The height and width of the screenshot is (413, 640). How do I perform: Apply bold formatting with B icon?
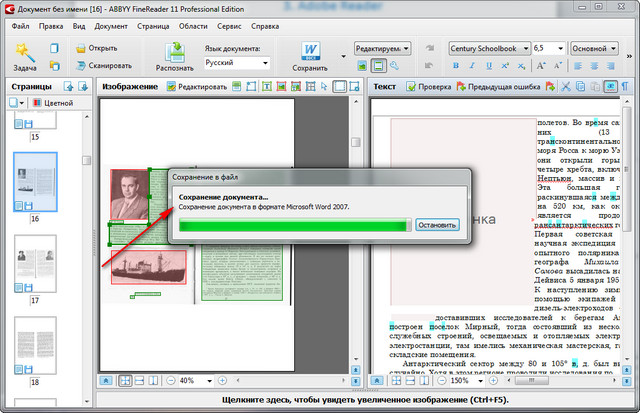456,65
